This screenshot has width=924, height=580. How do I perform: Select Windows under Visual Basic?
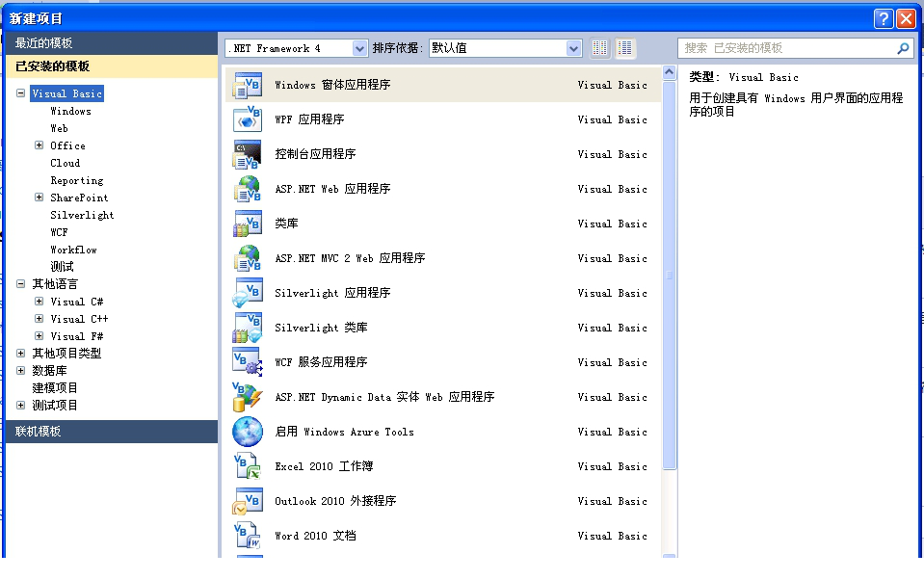(70, 112)
